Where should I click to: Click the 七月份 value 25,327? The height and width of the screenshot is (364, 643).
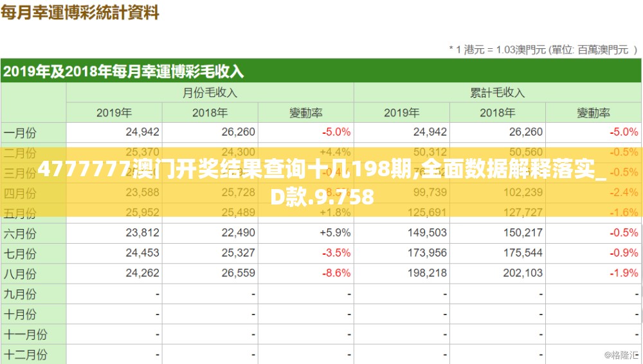coord(239,253)
